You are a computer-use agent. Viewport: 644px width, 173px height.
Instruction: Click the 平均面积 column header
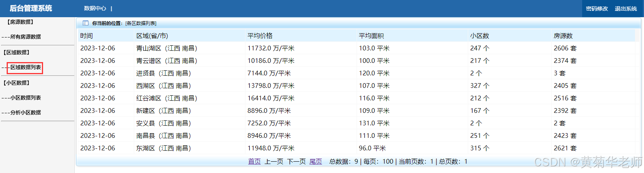pos(371,36)
